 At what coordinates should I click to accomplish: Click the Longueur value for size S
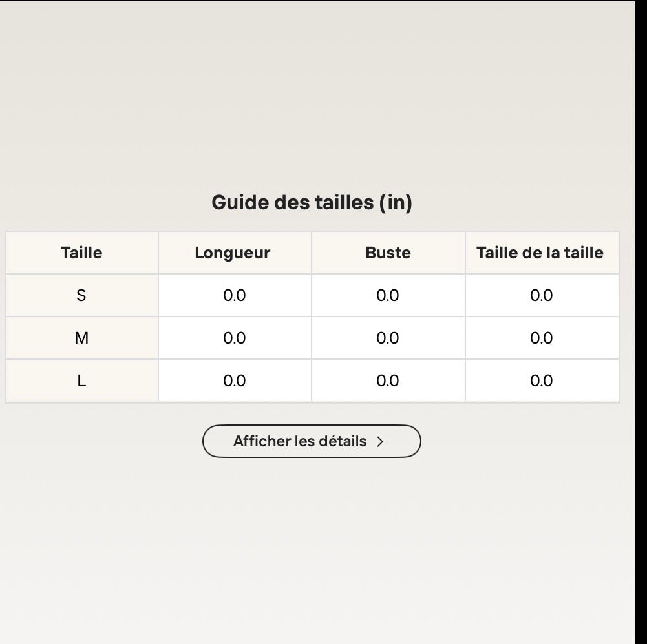(235, 296)
